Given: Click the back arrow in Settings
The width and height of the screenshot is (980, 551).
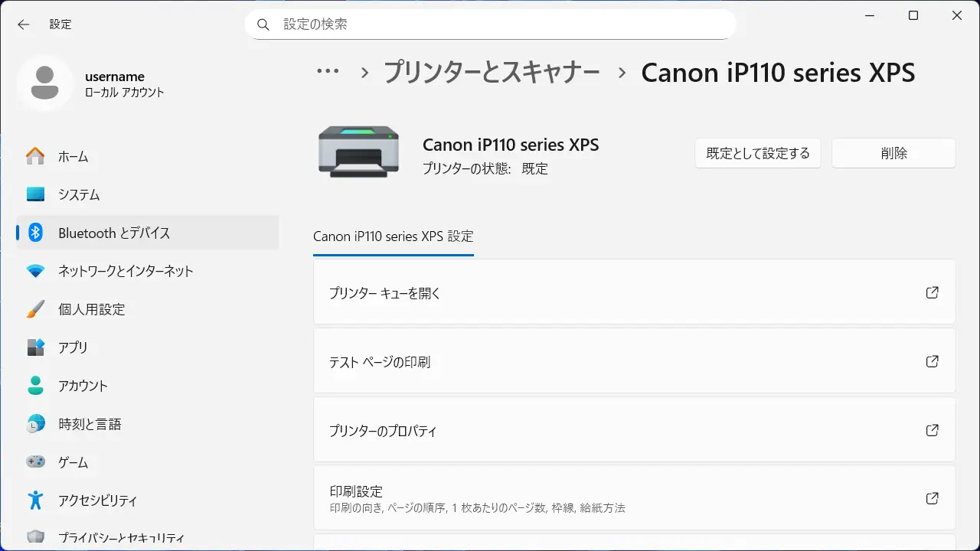Looking at the screenshot, I should (x=24, y=24).
